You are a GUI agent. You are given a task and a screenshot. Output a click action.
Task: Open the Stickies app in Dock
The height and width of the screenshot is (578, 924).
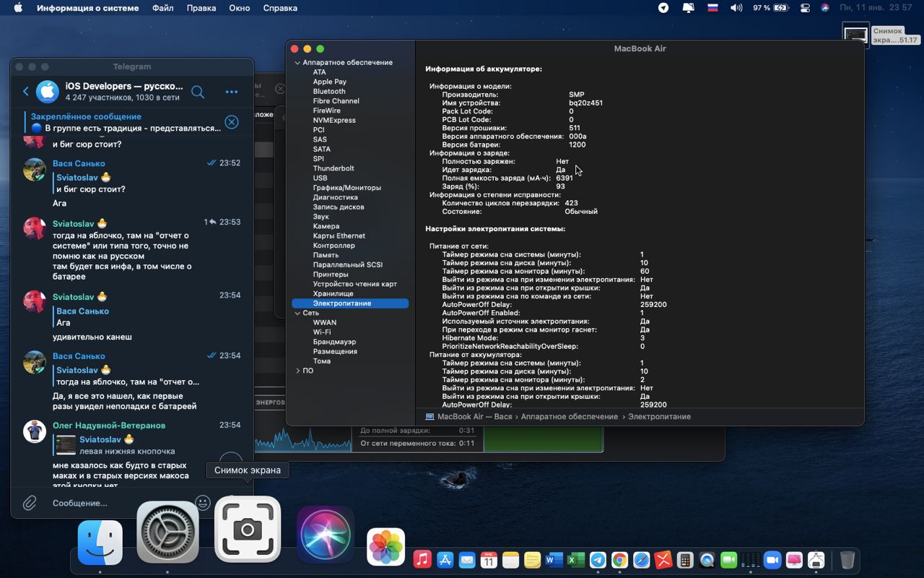tap(532, 560)
